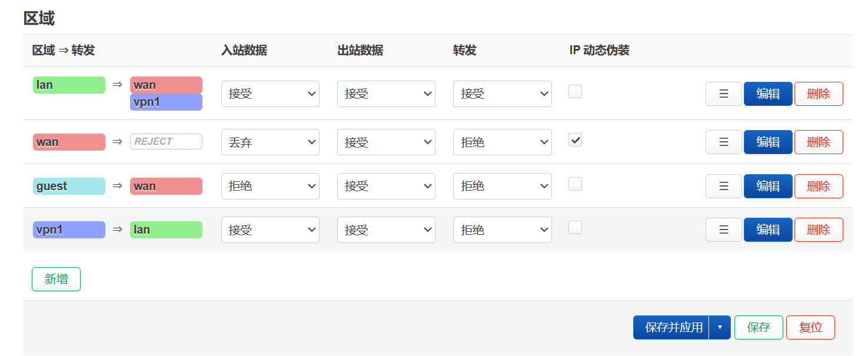868x356 pixels.
Task: Open outbound data dropdown for wan zone
Action: pyautogui.click(x=386, y=142)
